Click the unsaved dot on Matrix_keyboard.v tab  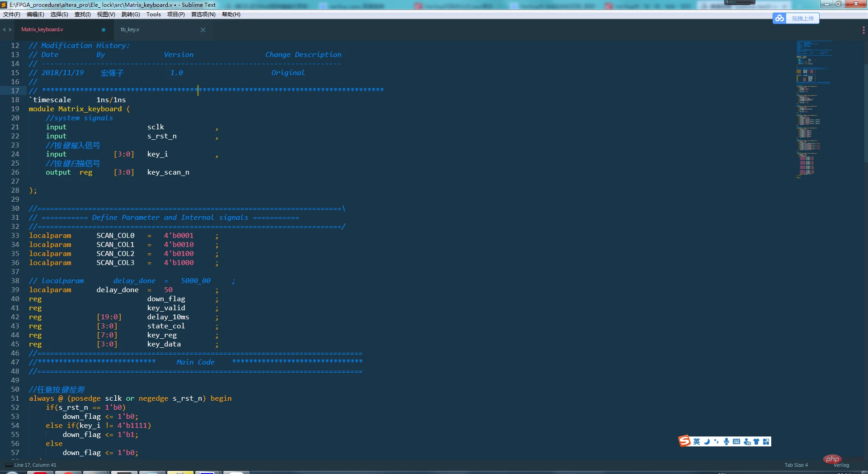point(104,30)
